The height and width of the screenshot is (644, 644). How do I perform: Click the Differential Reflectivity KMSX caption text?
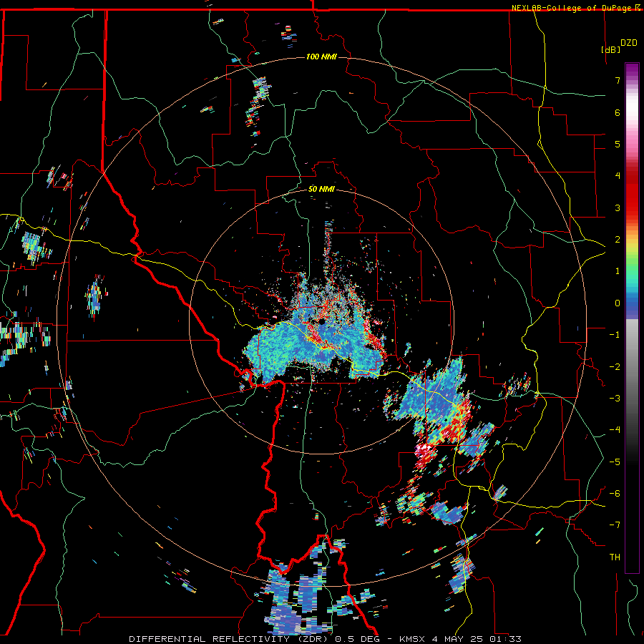click(325, 639)
